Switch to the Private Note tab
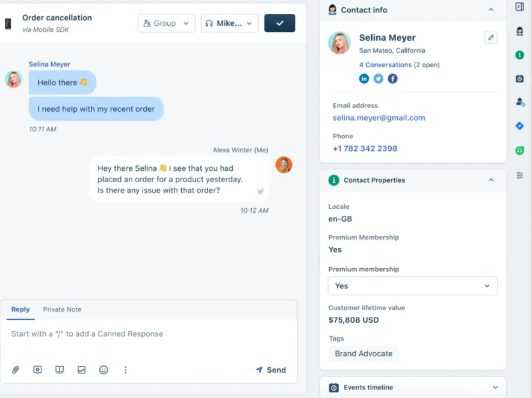The height and width of the screenshot is (398, 532). click(x=62, y=309)
